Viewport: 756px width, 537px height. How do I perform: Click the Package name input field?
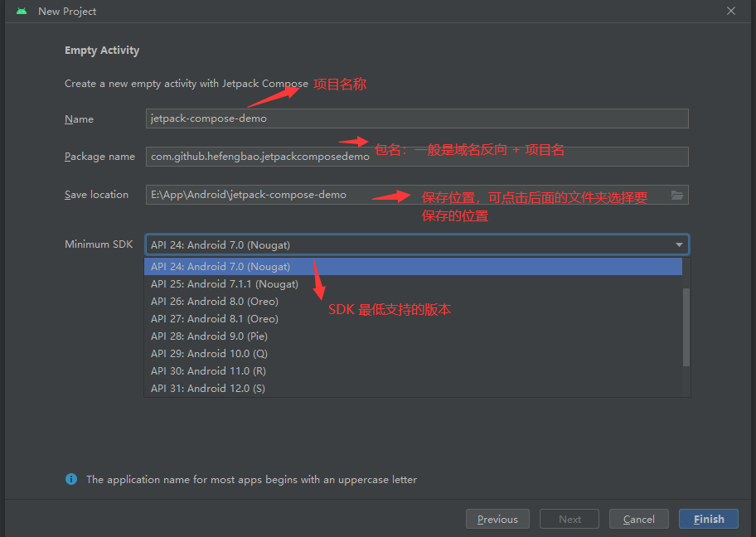tap(417, 157)
